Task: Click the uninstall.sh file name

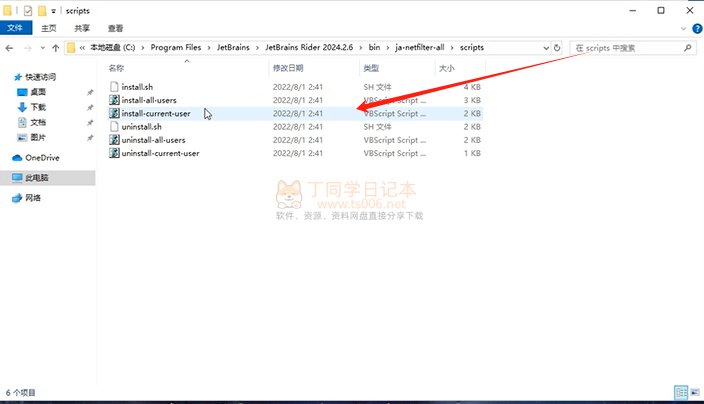Action: coord(141,127)
